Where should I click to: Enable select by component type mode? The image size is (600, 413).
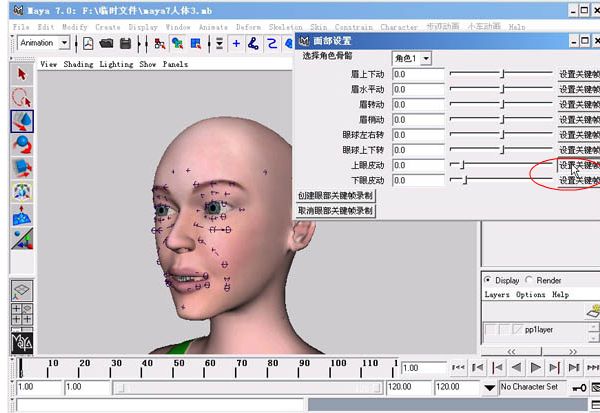pyautogui.click(x=196, y=43)
